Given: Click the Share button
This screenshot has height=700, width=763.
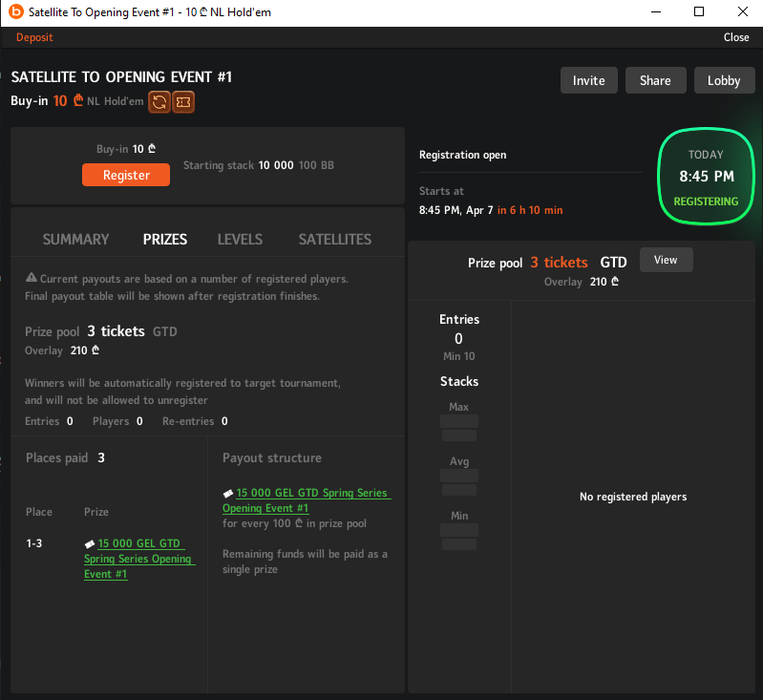Looking at the screenshot, I should point(655,80).
